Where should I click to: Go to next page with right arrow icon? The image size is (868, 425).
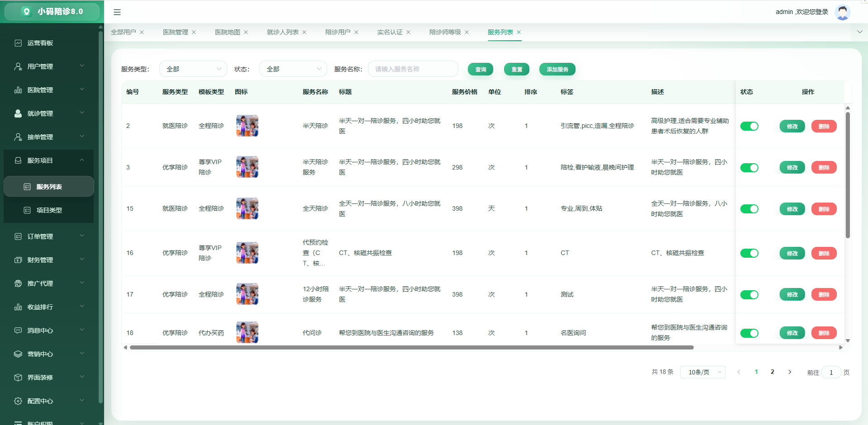click(x=790, y=372)
